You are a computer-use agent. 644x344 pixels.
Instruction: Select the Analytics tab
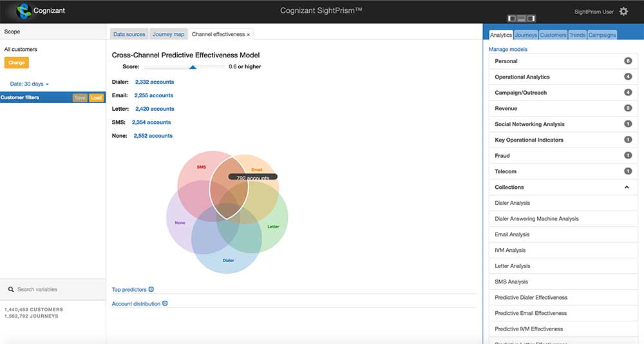pos(500,35)
